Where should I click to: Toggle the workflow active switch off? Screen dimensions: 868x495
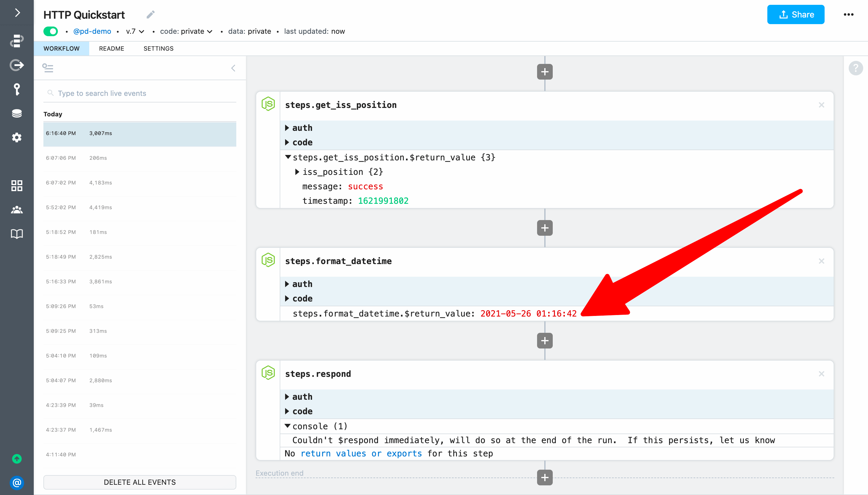click(x=51, y=31)
